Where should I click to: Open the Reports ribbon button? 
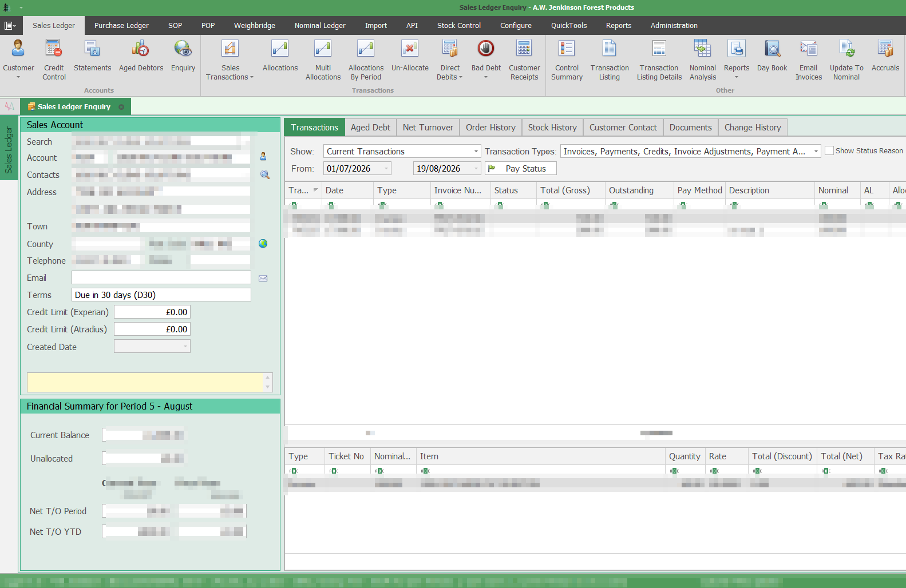[737, 59]
